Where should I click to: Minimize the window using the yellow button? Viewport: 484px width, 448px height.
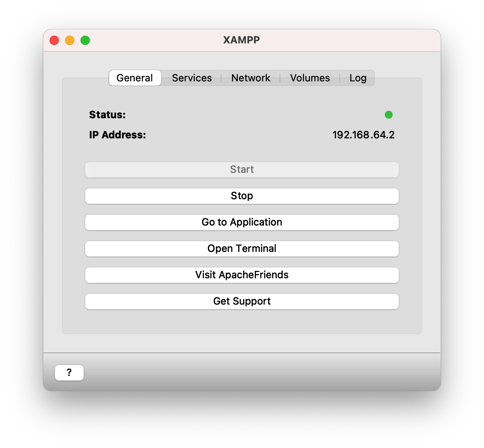tap(70, 40)
